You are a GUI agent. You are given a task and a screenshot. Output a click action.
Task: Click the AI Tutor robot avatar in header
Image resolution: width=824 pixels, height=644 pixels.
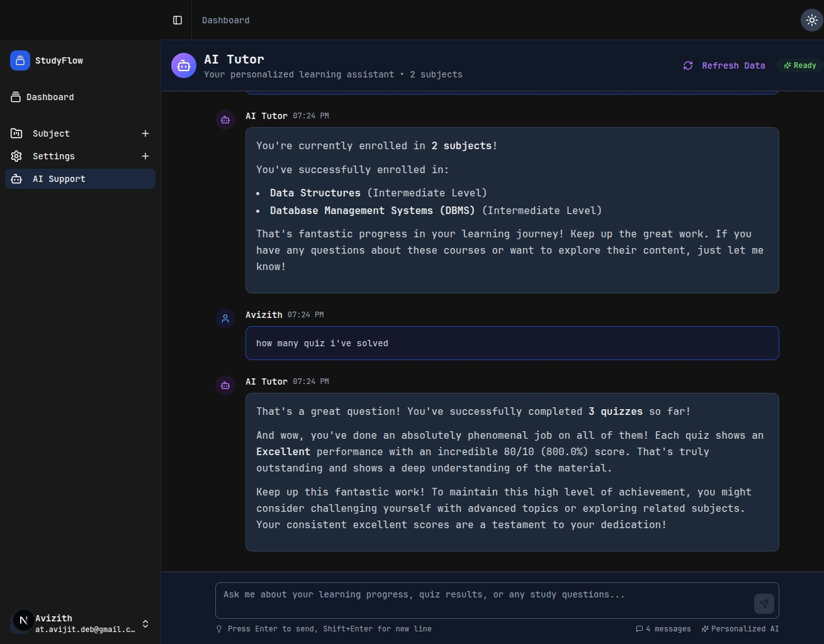coord(184,65)
